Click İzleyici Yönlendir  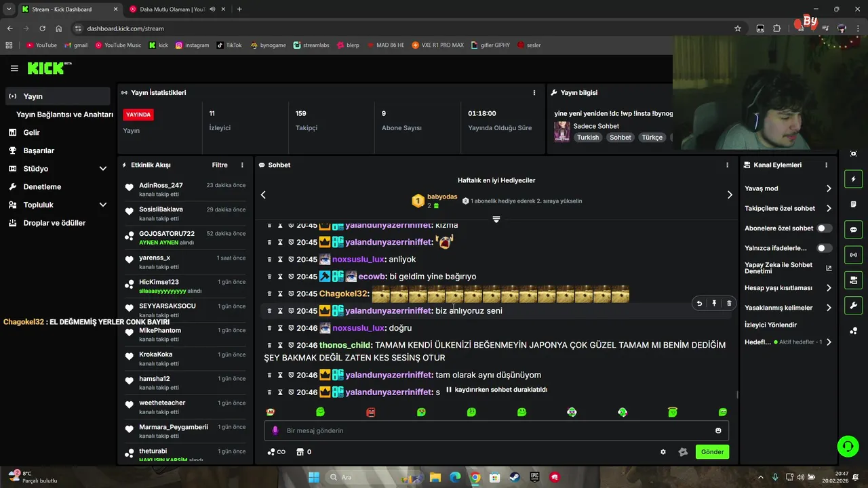770,325
